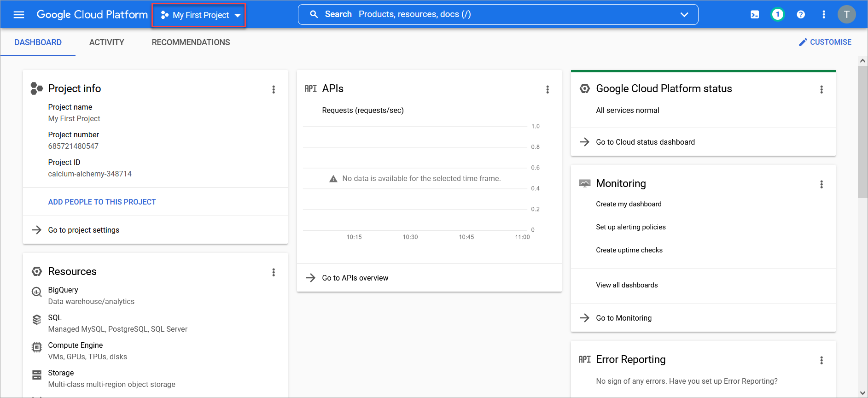The height and width of the screenshot is (398, 868).
Task: Open the hamburger navigation menu
Action: coord(19,15)
